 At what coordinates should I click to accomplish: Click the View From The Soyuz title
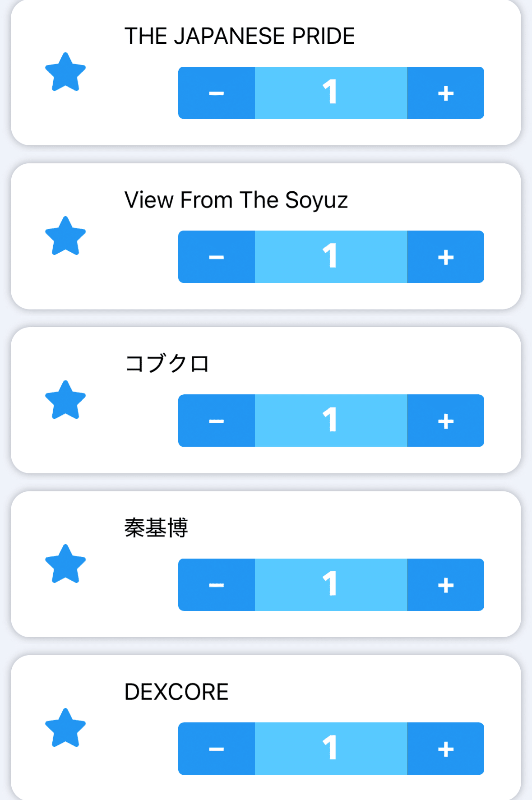pos(236,200)
